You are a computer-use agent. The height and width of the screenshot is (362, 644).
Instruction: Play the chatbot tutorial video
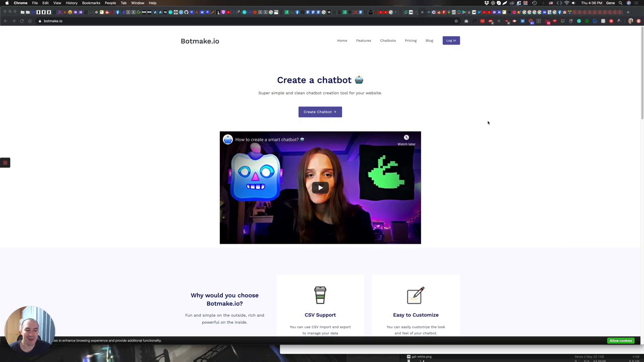coord(320,188)
